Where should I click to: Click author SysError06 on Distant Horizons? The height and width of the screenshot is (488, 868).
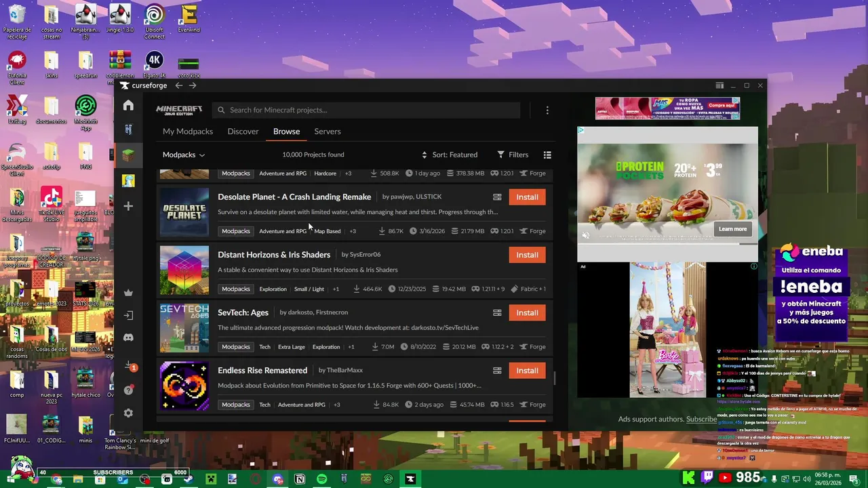pos(365,255)
